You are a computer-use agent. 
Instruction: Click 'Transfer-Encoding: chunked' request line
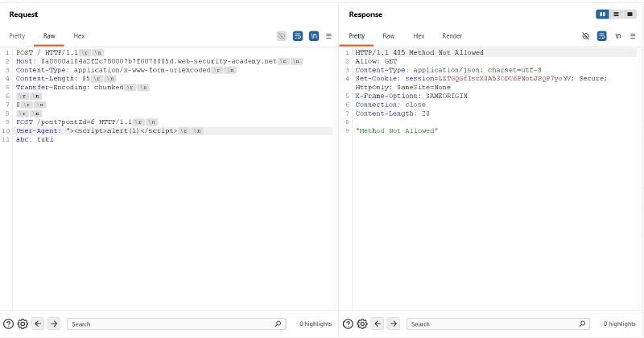pos(83,88)
